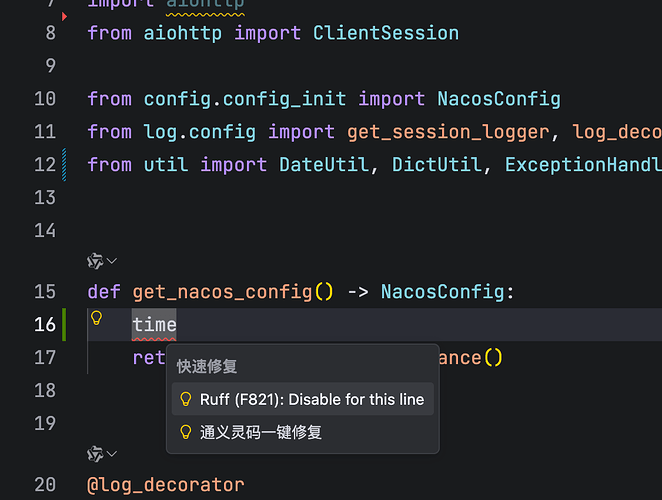Expand the chevron above the get_nacos_config definition
662x500 pixels.
pos(112,261)
